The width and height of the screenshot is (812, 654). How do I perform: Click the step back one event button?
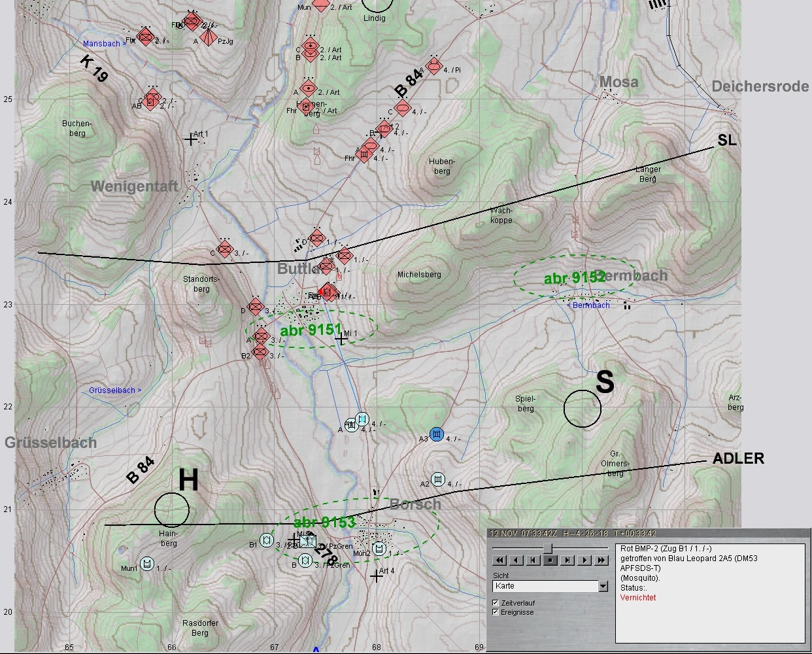tap(533, 560)
